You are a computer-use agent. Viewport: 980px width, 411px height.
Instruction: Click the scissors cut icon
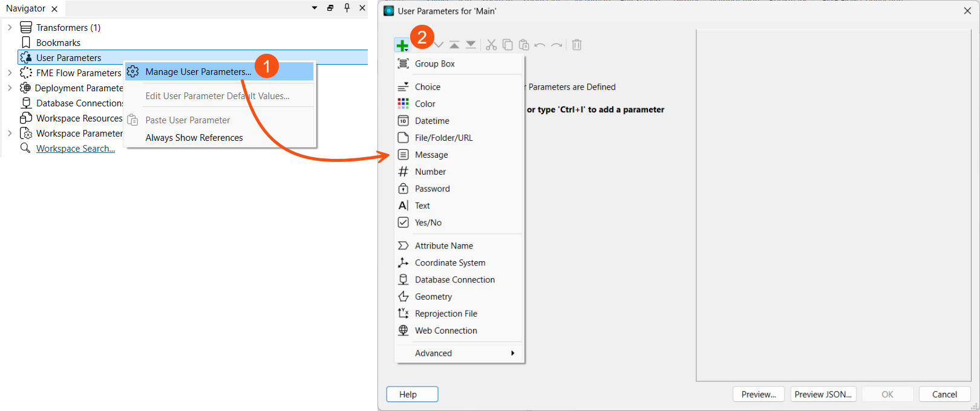coord(491,45)
